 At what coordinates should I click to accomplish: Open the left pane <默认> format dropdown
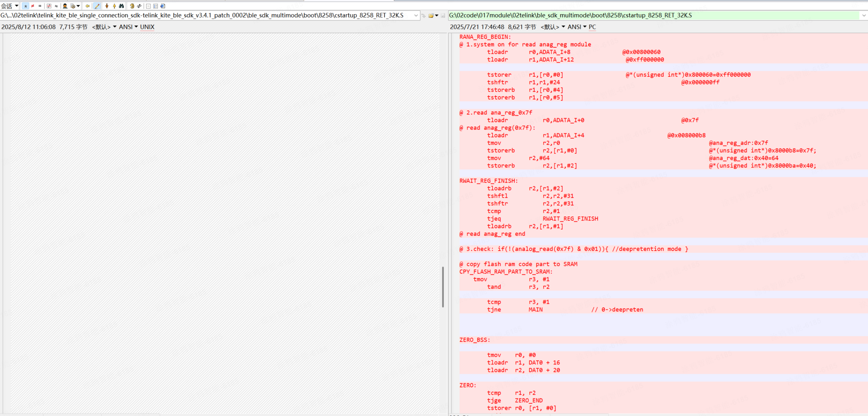coord(104,27)
